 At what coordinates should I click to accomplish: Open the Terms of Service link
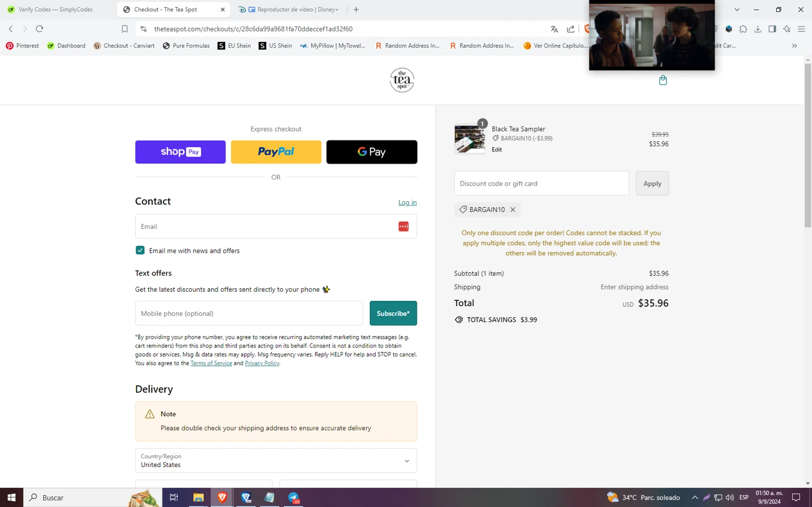(211, 363)
